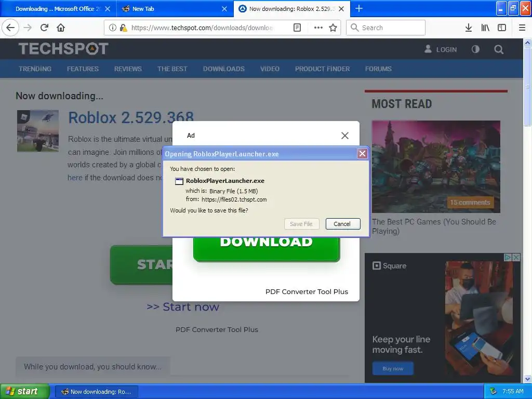Click the green START button behind the ad
The width and height of the screenshot is (532, 399).
(141, 265)
